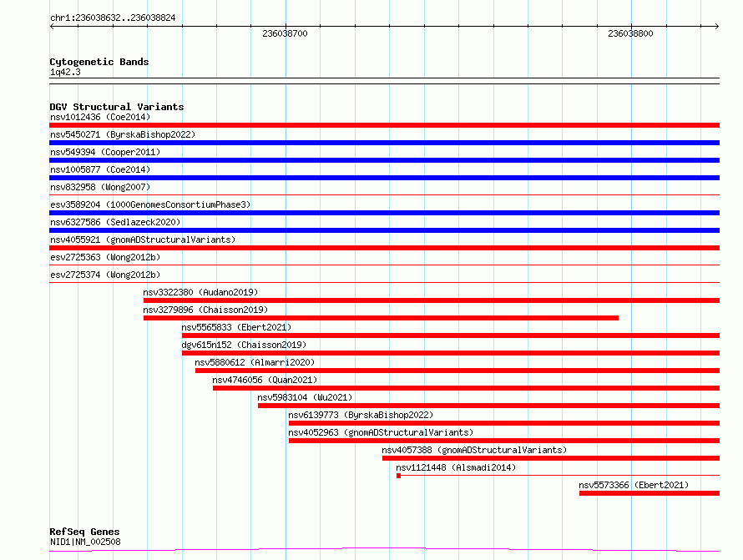Click the red bar under nsv4052963
743x560 pixels.
coord(504,441)
